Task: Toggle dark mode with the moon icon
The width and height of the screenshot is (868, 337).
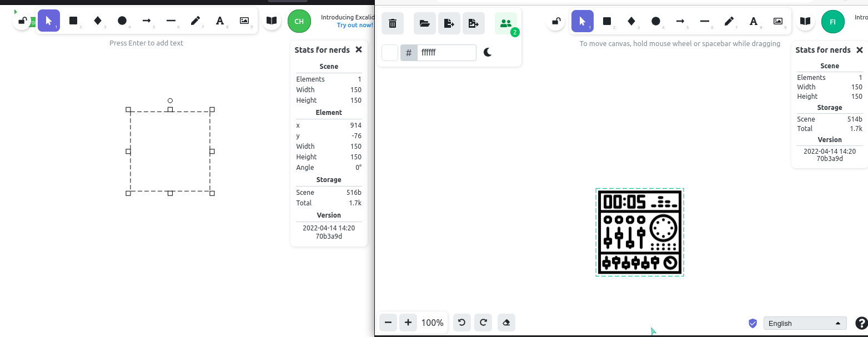Action: pyautogui.click(x=488, y=52)
